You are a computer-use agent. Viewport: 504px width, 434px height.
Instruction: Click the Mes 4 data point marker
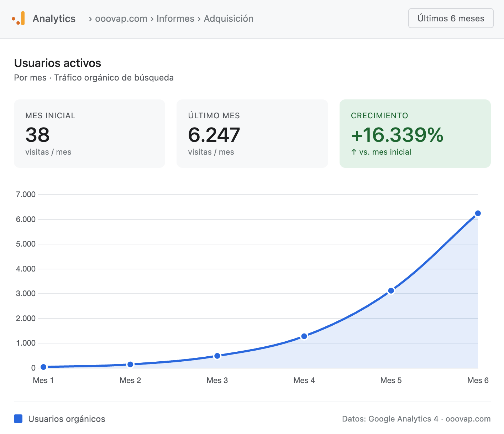tap(304, 336)
